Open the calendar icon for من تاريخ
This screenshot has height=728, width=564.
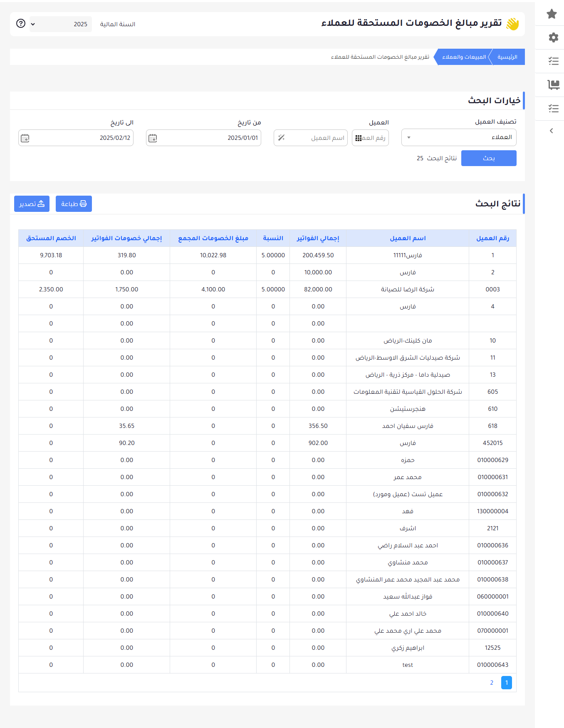(153, 138)
